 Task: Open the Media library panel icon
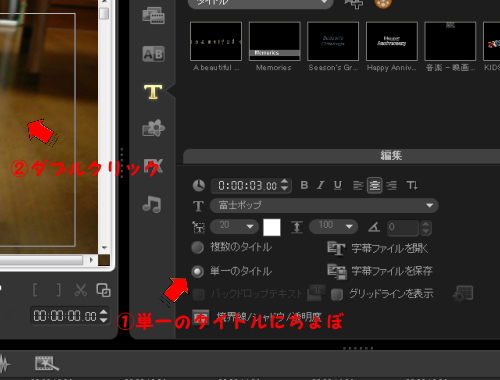153,15
